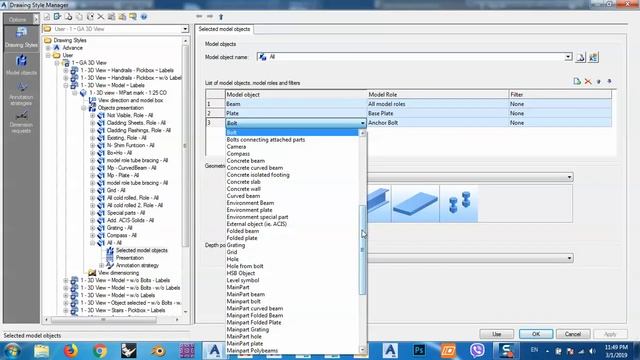Collapse the User folder node
The width and height of the screenshot is (640, 360).
(x=48, y=55)
